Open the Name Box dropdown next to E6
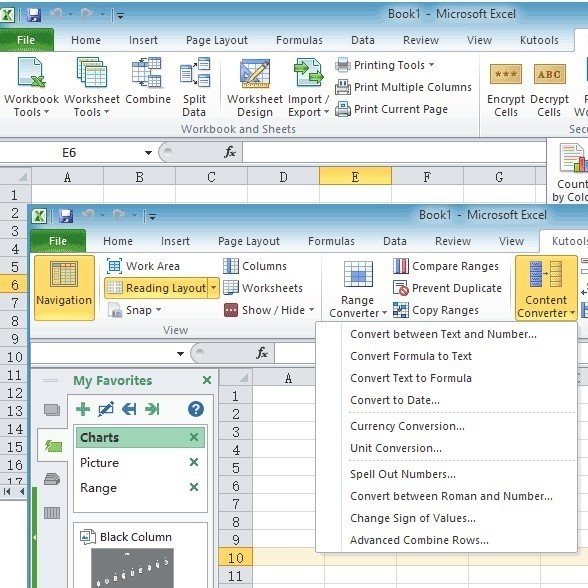The width and height of the screenshot is (588, 588). [x=148, y=153]
